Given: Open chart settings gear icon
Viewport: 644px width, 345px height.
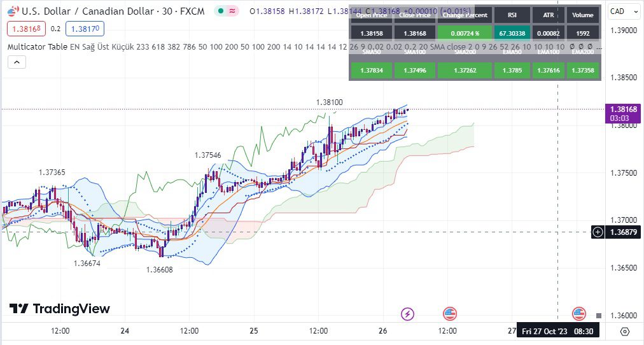Looking at the screenshot, I should [625, 331].
